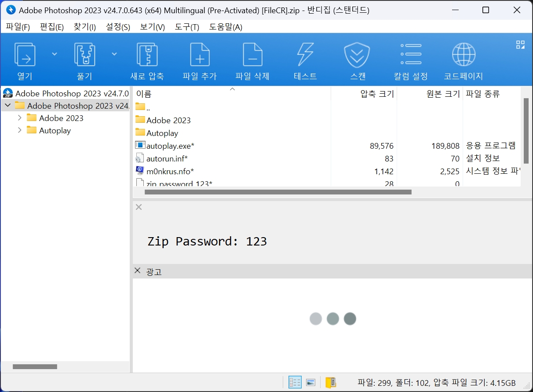533x392 pixels.
Task: Open the 찾기(I) menu
Action: click(84, 27)
